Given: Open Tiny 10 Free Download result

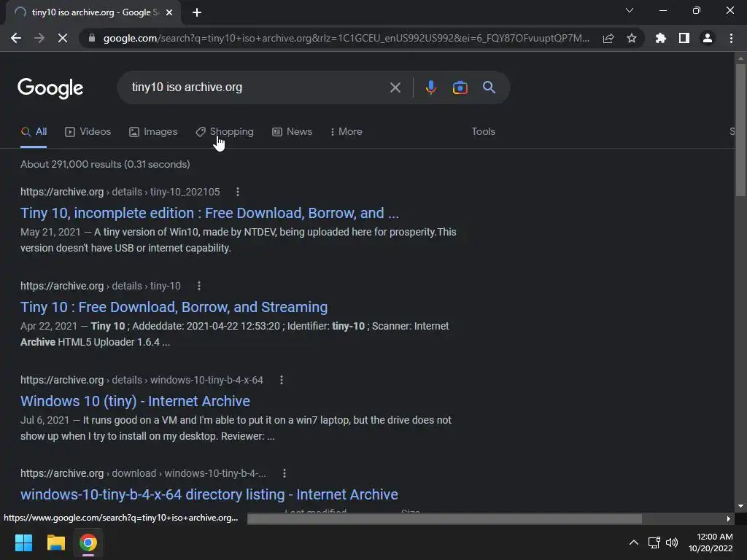Looking at the screenshot, I should pos(174,307).
